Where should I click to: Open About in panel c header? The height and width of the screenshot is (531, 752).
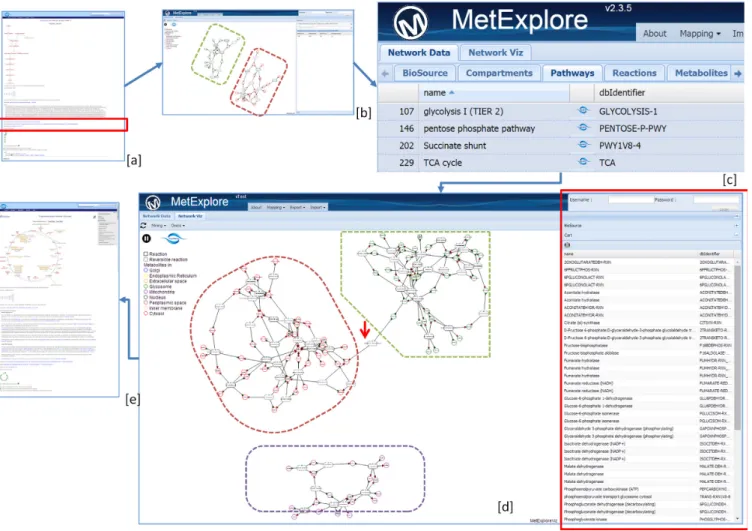[654, 34]
